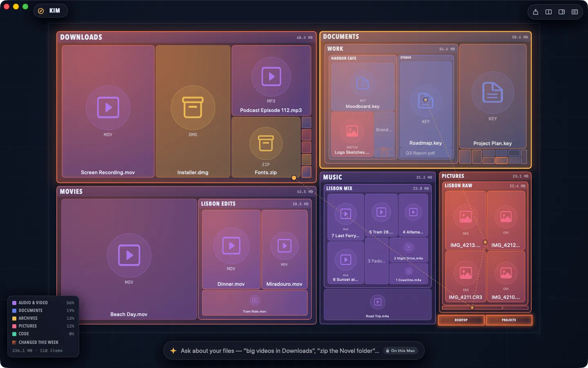
Task: Select the Screen Recording.mov video icon
Action: tap(108, 108)
